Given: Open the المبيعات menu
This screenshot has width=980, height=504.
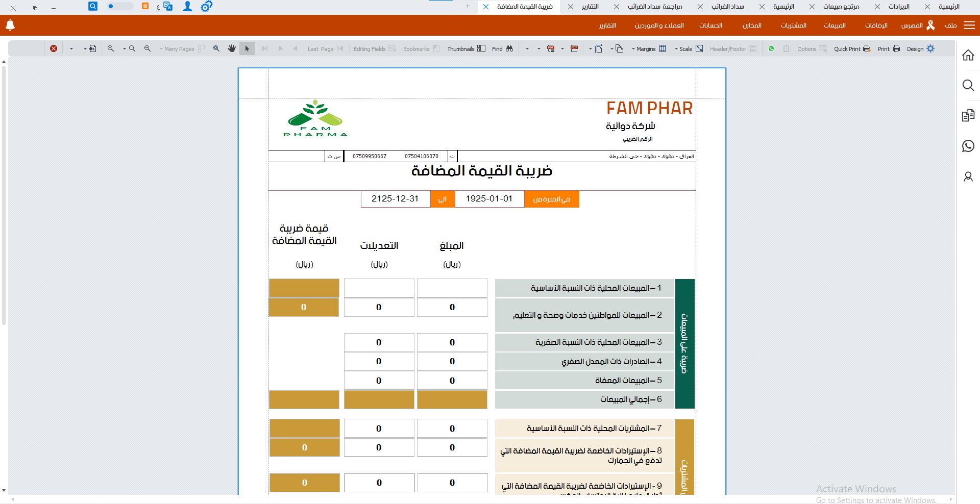Looking at the screenshot, I should (835, 25).
